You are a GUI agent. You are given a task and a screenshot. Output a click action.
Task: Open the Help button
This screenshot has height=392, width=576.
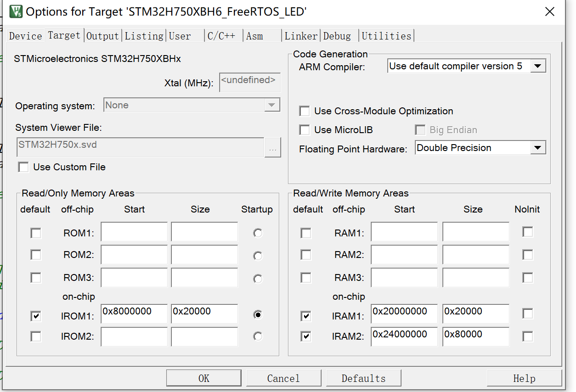[524, 378]
